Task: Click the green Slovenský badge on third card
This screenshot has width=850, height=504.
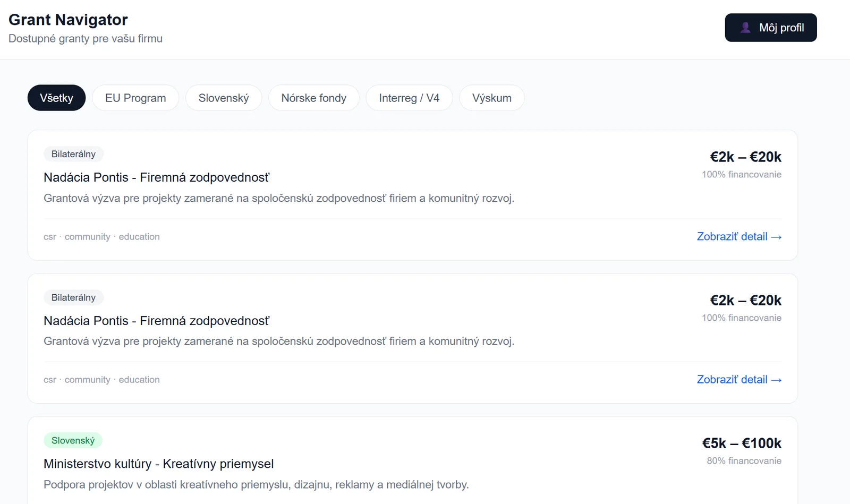Action: click(x=73, y=440)
